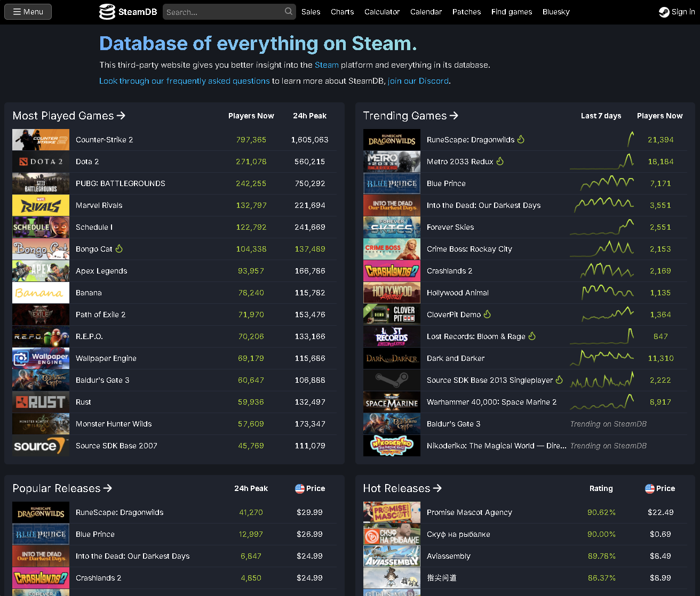Image resolution: width=700 pixels, height=596 pixels.
Task: Select the Blue Prince game entry
Action: 446,183
